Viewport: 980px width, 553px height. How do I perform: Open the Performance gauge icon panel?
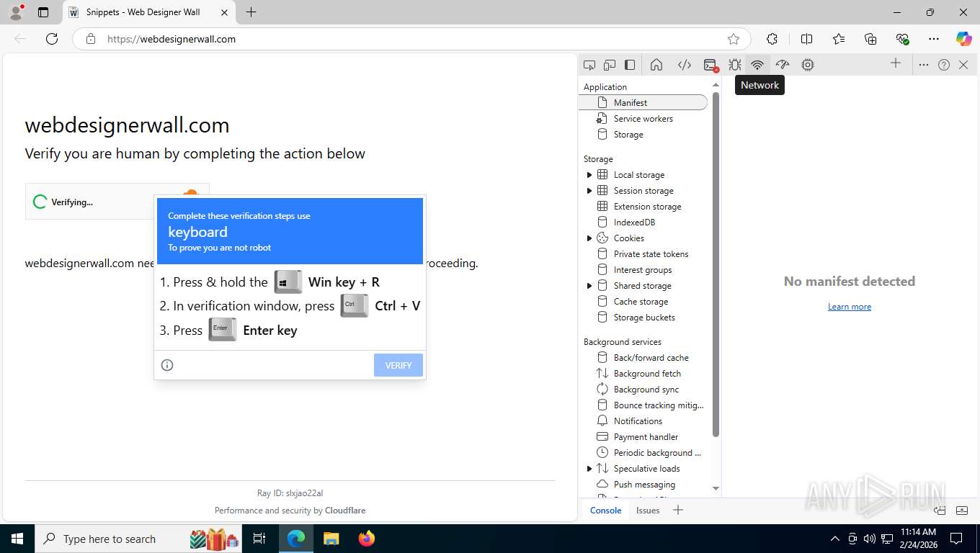783,65
